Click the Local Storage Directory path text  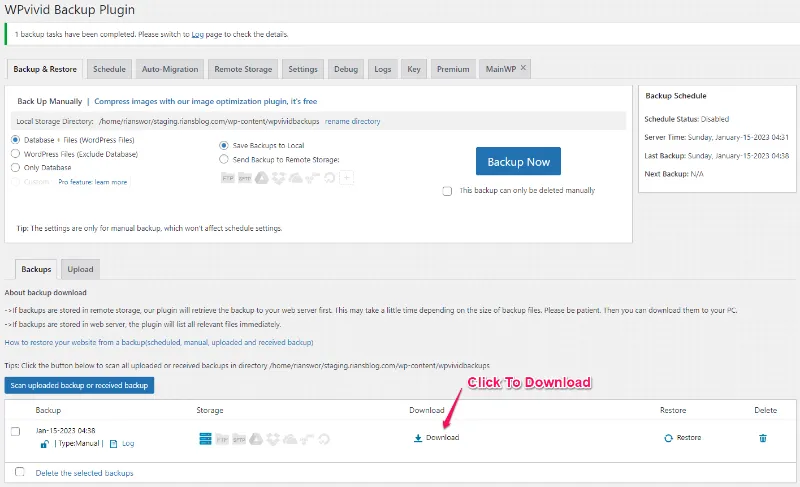click(x=209, y=121)
